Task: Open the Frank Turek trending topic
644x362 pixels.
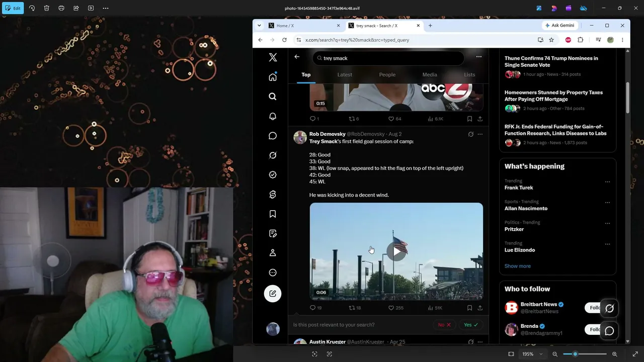Action: point(519,188)
